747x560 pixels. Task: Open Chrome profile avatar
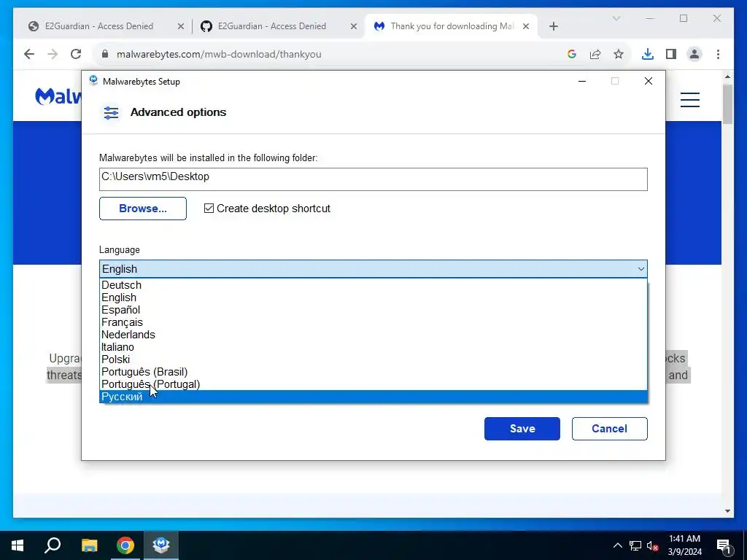[694, 54]
